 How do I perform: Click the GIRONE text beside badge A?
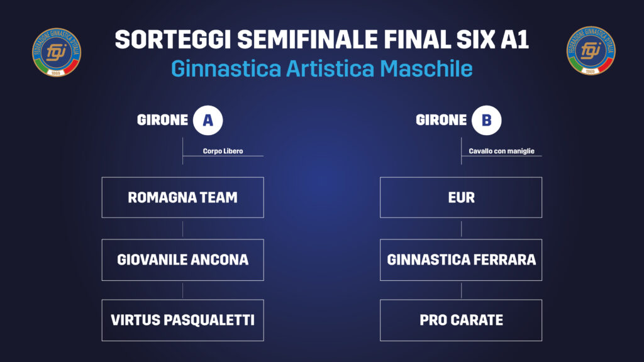[162, 120]
